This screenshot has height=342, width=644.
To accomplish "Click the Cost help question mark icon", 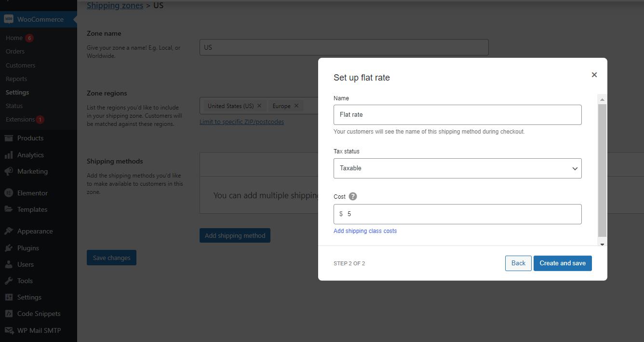I will 353,196.
